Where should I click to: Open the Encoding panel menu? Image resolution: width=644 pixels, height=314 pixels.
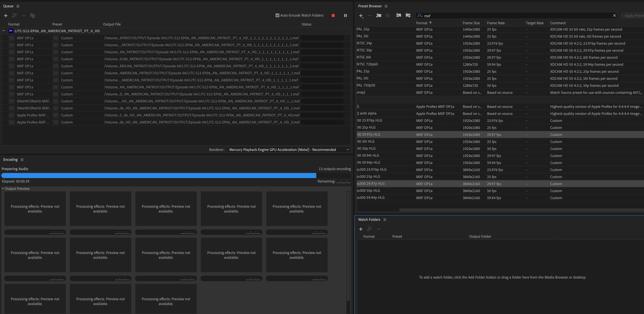(x=22, y=160)
